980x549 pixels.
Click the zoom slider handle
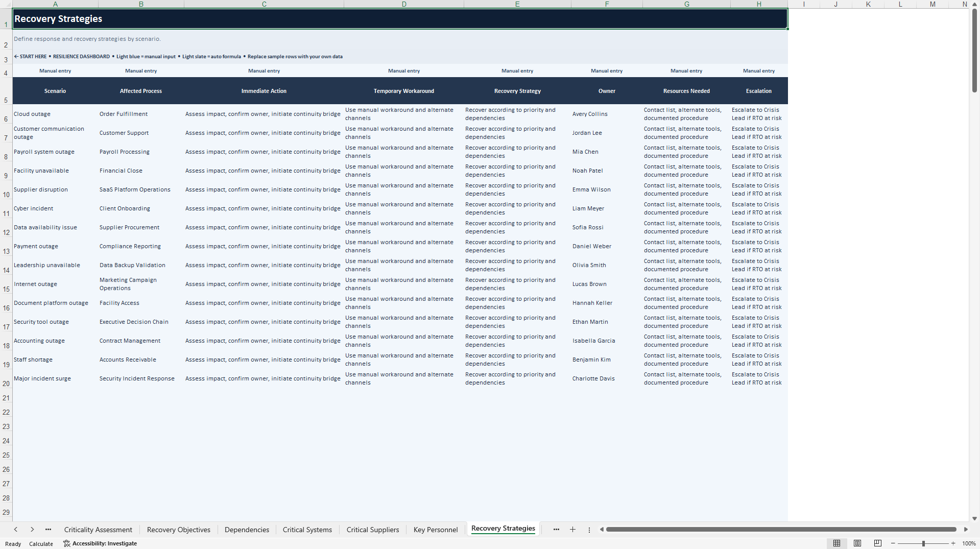(x=923, y=543)
